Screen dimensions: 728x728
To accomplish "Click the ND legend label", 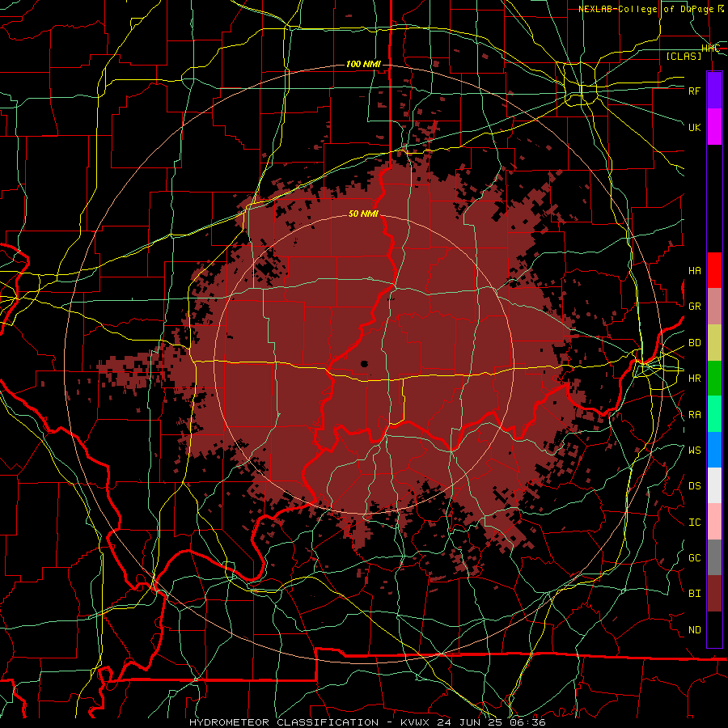I will click(694, 630).
